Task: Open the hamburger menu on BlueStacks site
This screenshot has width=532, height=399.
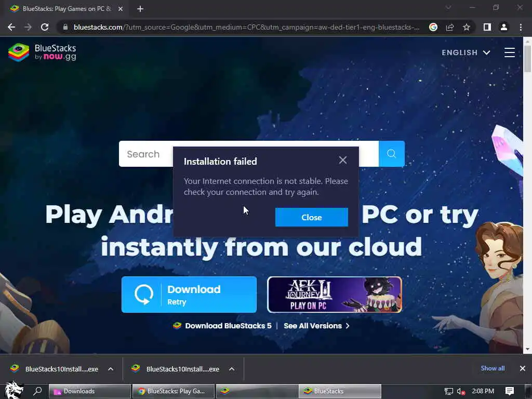Action: click(x=509, y=52)
